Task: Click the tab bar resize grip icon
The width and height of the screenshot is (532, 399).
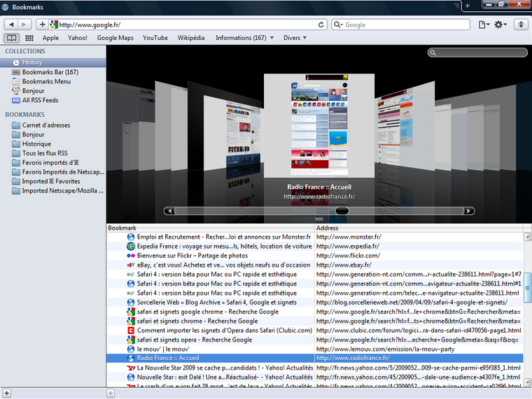Action: point(457,6)
